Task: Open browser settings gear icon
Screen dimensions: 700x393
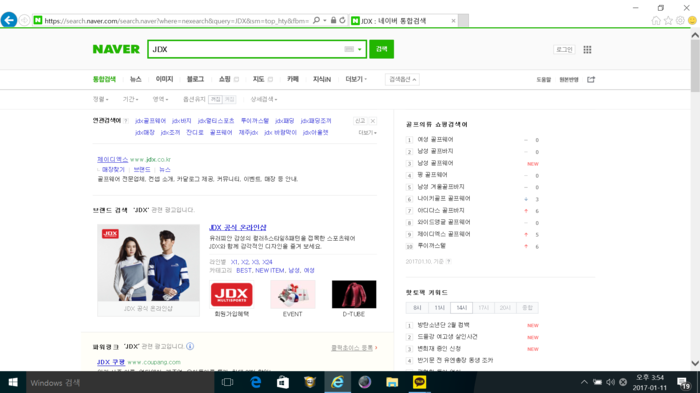Action: 680,21
